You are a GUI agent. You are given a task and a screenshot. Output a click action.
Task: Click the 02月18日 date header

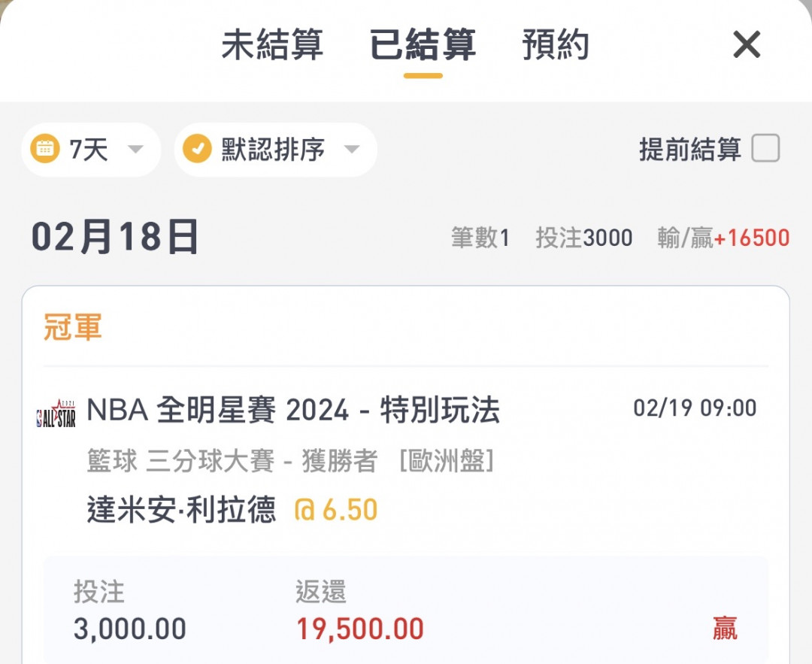[x=114, y=237]
